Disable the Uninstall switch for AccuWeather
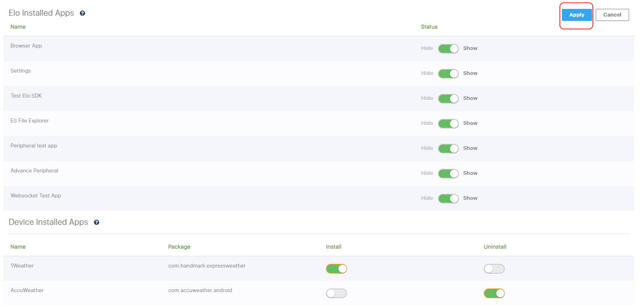644x305 pixels. [494, 293]
